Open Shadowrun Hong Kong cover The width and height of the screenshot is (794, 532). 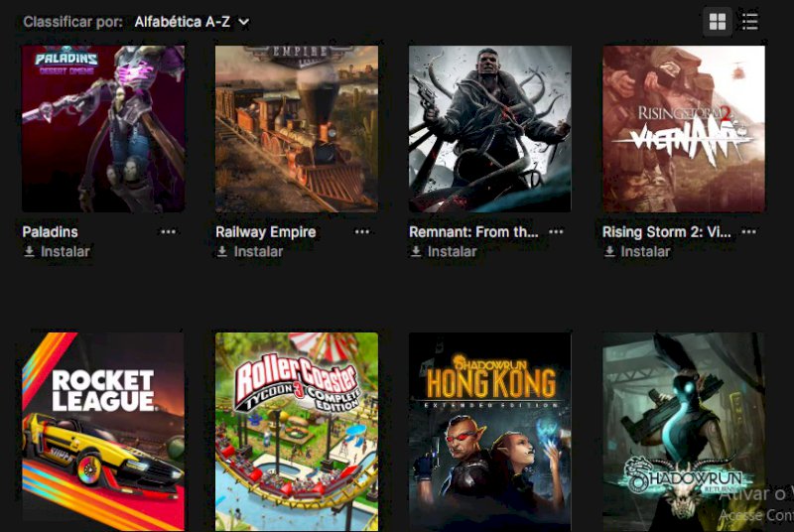pyautogui.click(x=490, y=432)
